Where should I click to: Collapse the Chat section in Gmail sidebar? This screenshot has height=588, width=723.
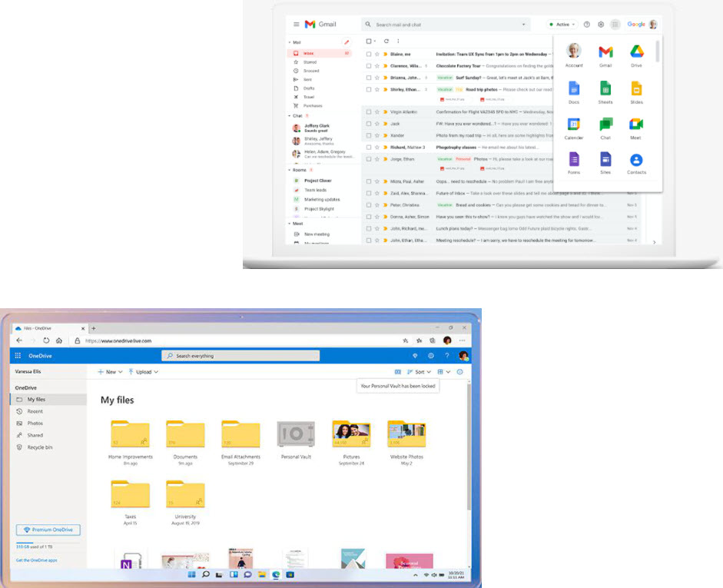(290, 116)
